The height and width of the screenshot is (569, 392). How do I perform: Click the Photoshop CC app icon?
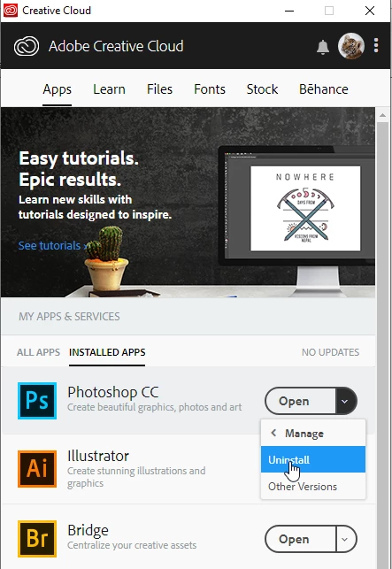(37, 401)
